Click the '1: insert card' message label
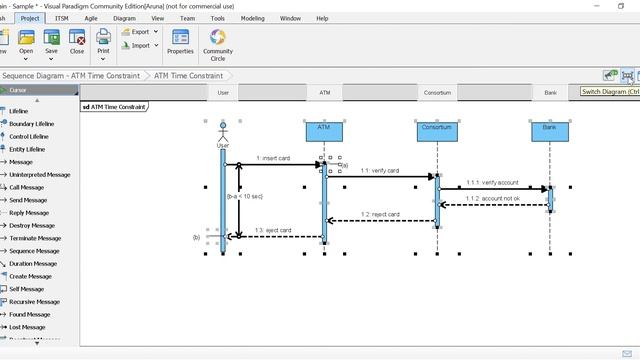 pyautogui.click(x=273, y=158)
